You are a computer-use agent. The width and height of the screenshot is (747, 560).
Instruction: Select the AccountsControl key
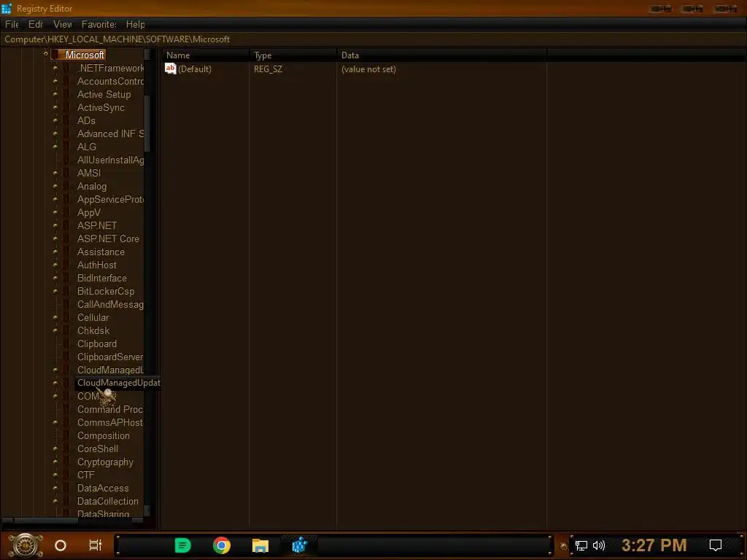110,82
